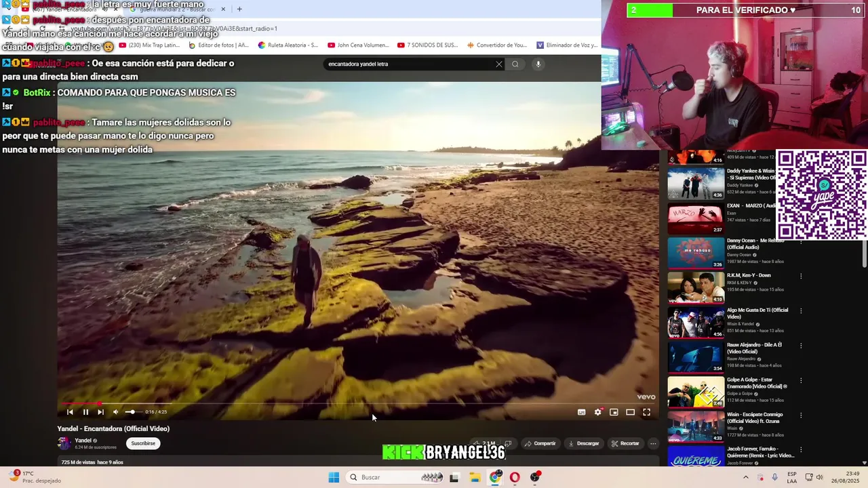Open options menu for Danny Ocean video
Viewport: 868px width, 488px height.
pos(801,241)
